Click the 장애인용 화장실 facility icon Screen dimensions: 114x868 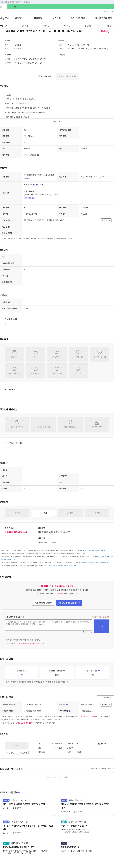(70, 424)
